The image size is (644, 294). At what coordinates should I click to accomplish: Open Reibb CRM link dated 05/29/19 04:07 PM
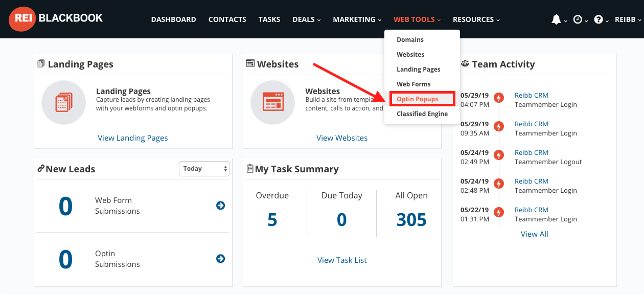[x=532, y=96]
